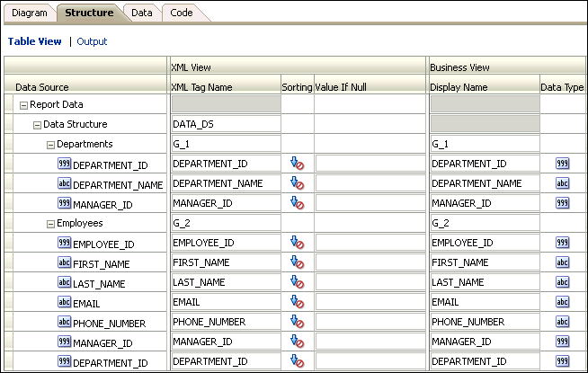Select the Employees tree row
The height and width of the screenshot is (373, 588).
(x=79, y=223)
